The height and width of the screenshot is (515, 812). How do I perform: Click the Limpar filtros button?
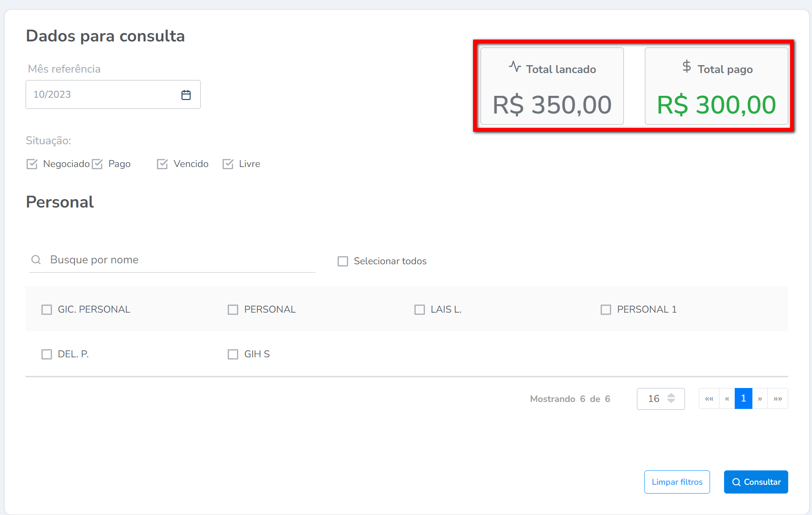pyautogui.click(x=677, y=482)
